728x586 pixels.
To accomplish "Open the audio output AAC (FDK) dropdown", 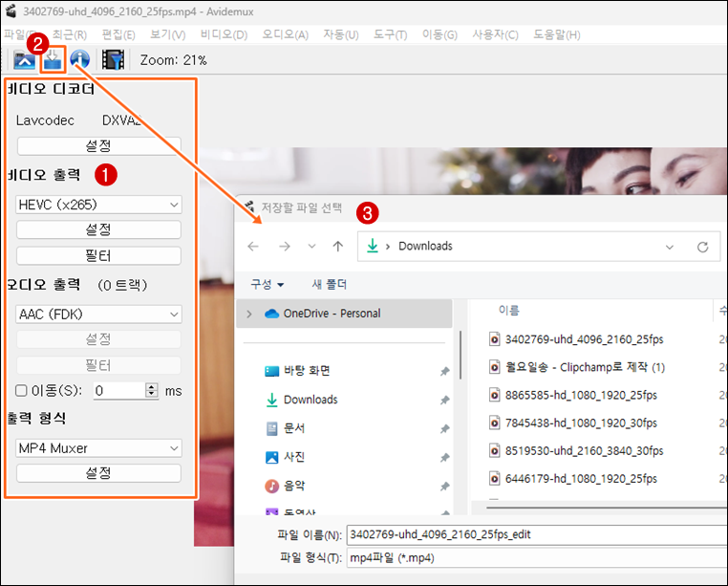I will click(98, 315).
